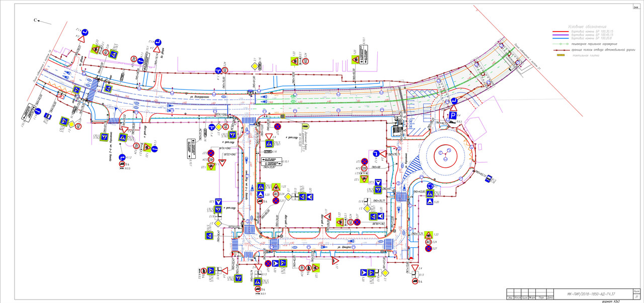Viewport: 644px width, 303px height.
Task: Click the roundabout sign labeled 4.3
Action: click(x=430, y=187)
